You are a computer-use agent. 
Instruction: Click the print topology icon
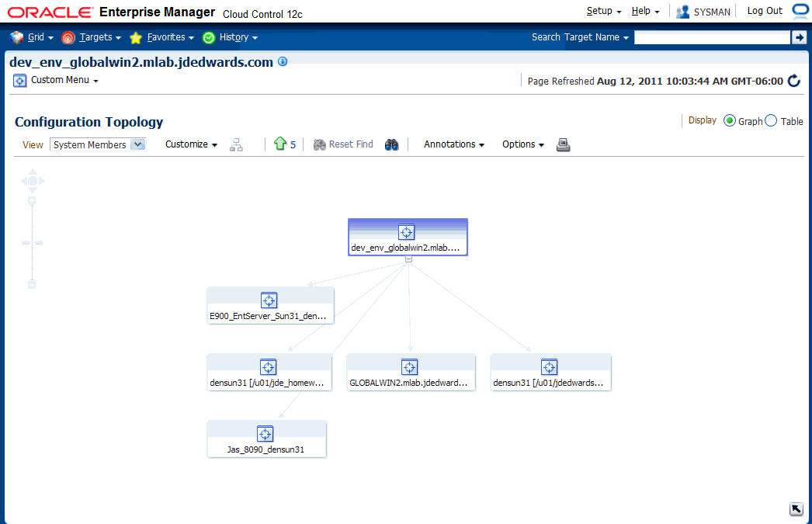(564, 145)
